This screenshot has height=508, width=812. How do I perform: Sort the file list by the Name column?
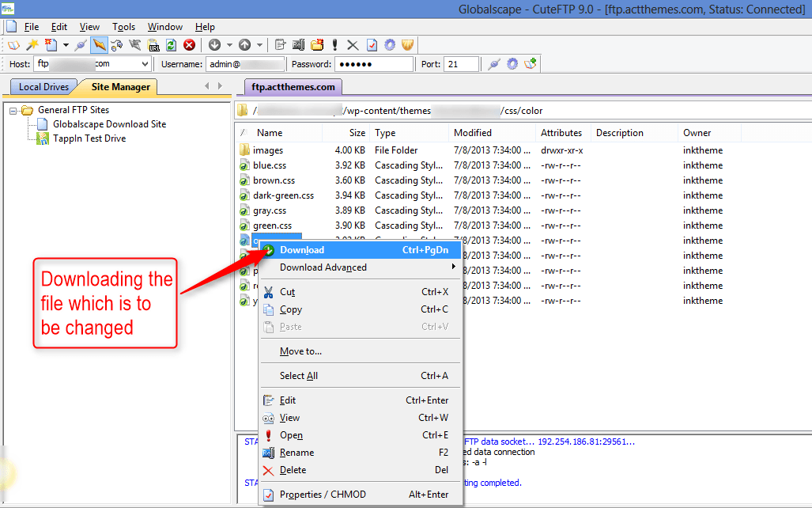(280, 133)
